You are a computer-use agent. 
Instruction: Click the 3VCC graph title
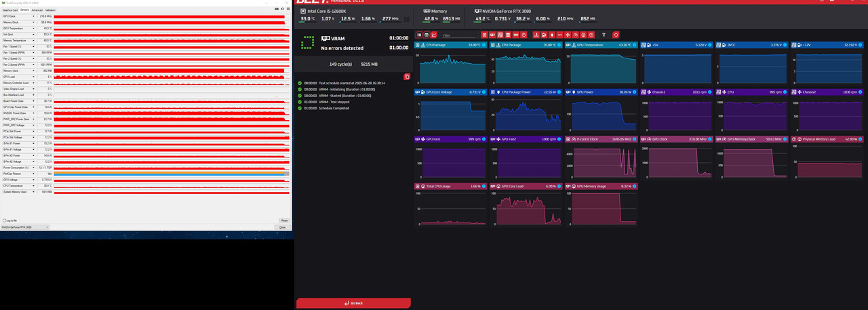[732, 45]
